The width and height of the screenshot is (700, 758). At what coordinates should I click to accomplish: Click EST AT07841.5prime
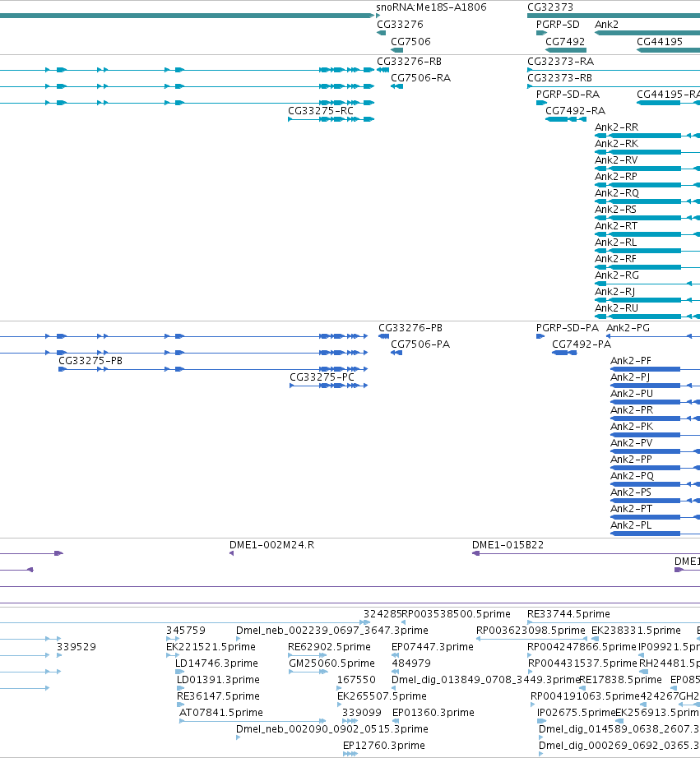pyautogui.click(x=221, y=713)
